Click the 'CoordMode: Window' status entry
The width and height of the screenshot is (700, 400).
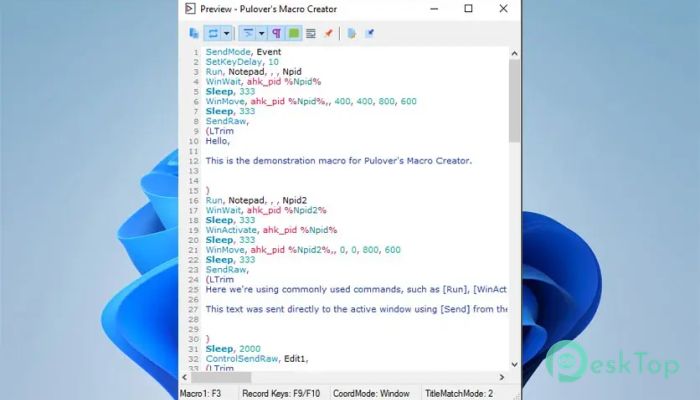(x=371, y=393)
